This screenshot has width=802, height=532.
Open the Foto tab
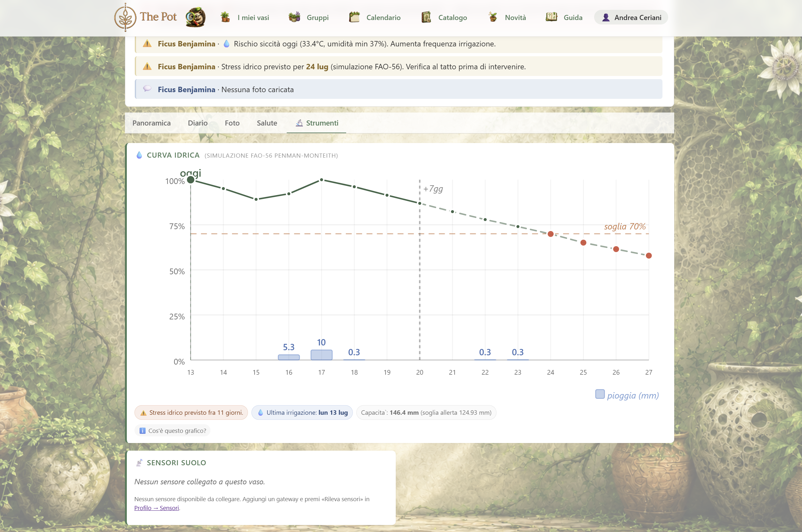pyautogui.click(x=232, y=123)
